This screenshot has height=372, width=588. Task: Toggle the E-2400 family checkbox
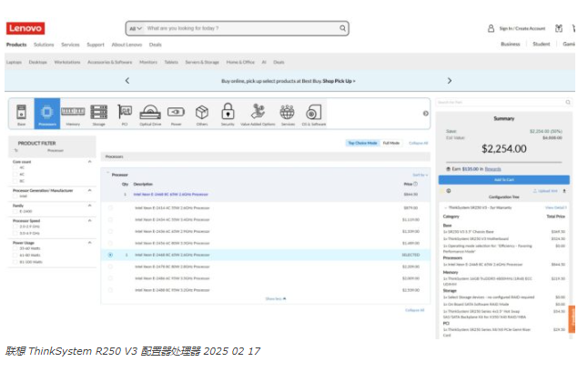15,211
